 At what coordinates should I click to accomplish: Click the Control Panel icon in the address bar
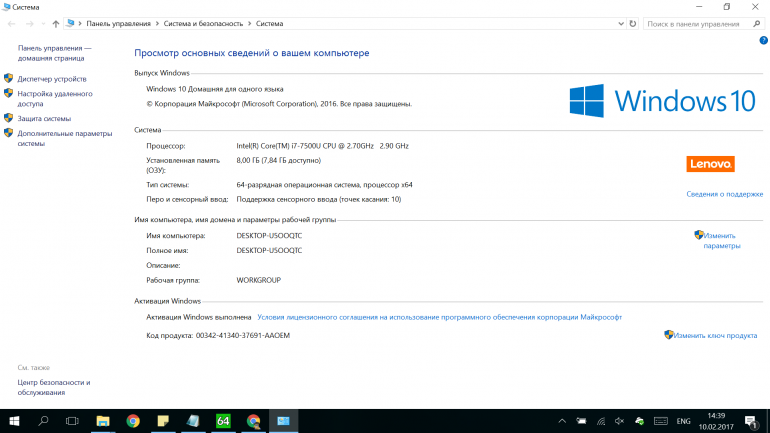tap(70, 23)
